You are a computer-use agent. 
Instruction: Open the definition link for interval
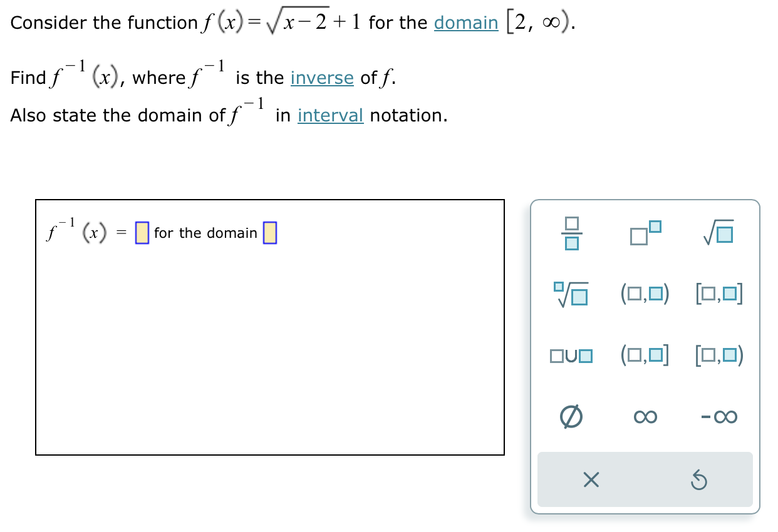[331, 115]
